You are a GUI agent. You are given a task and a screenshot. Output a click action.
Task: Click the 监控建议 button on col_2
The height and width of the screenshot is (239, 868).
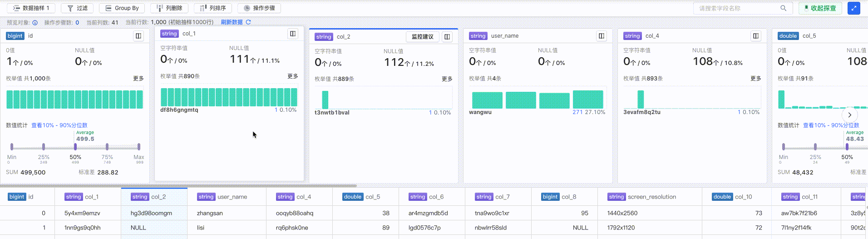pyautogui.click(x=422, y=37)
